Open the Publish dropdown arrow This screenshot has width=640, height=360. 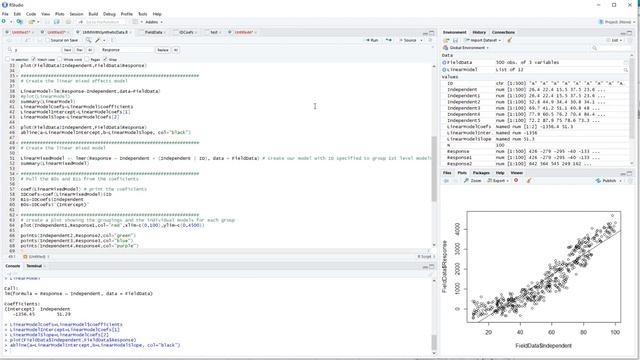[621, 180]
